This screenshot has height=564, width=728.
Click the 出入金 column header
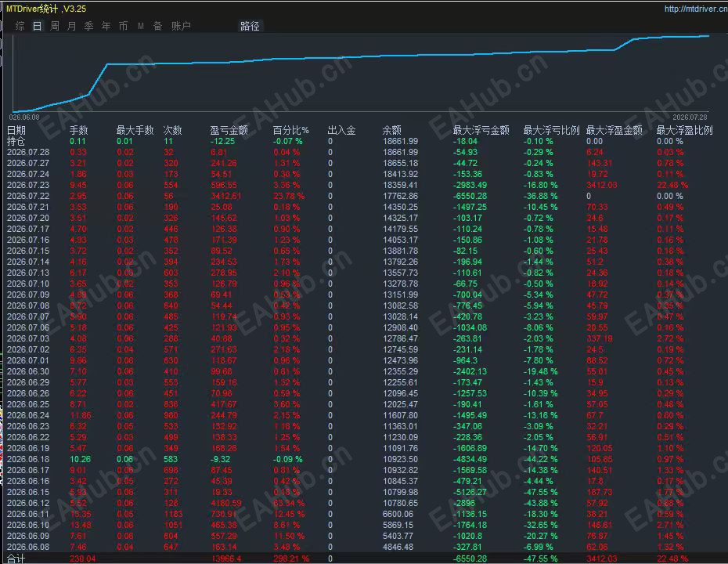(x=342, y=130)
